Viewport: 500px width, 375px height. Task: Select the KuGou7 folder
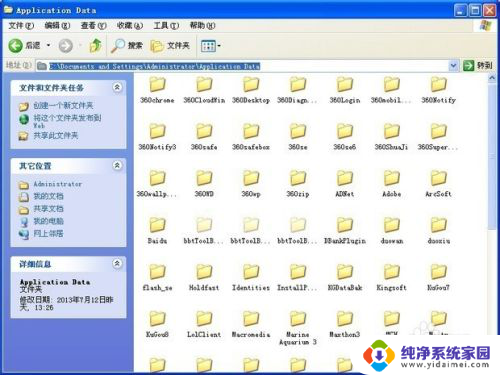438,278
